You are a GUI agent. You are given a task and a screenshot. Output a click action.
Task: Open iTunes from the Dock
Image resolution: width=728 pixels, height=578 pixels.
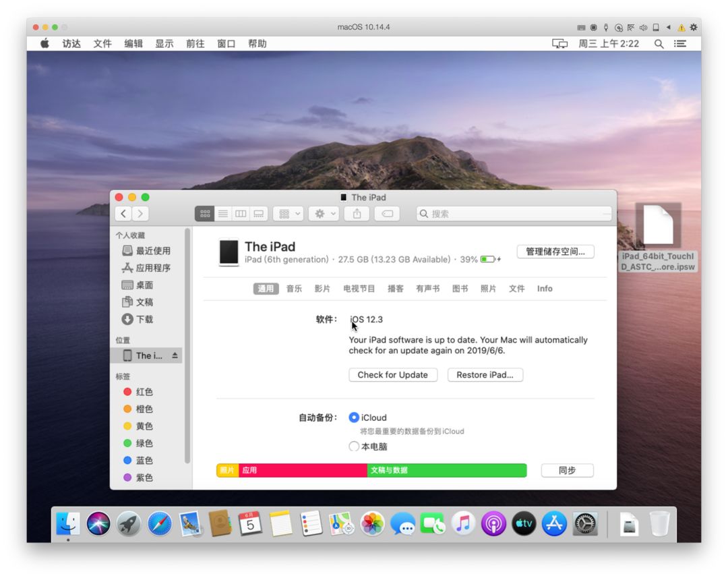click(463, 523)
